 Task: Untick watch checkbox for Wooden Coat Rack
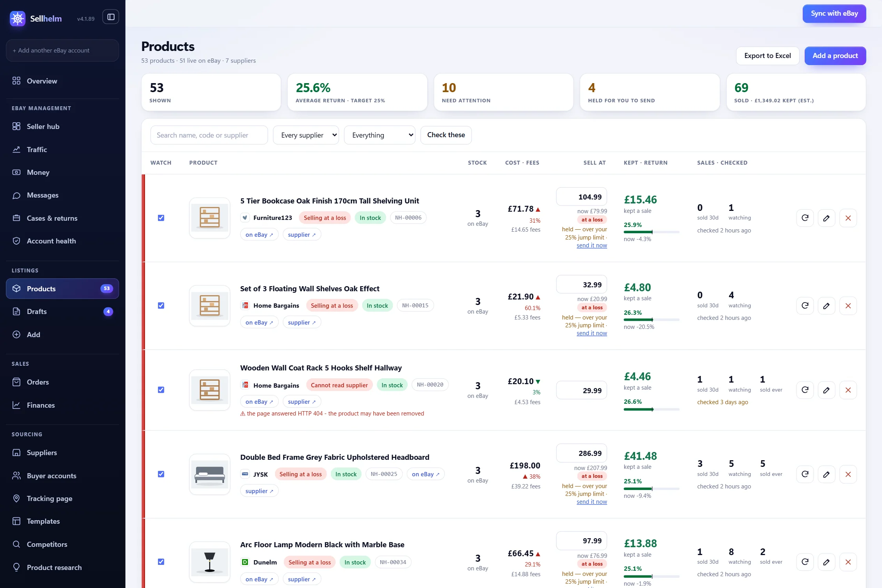click(161, 390)
